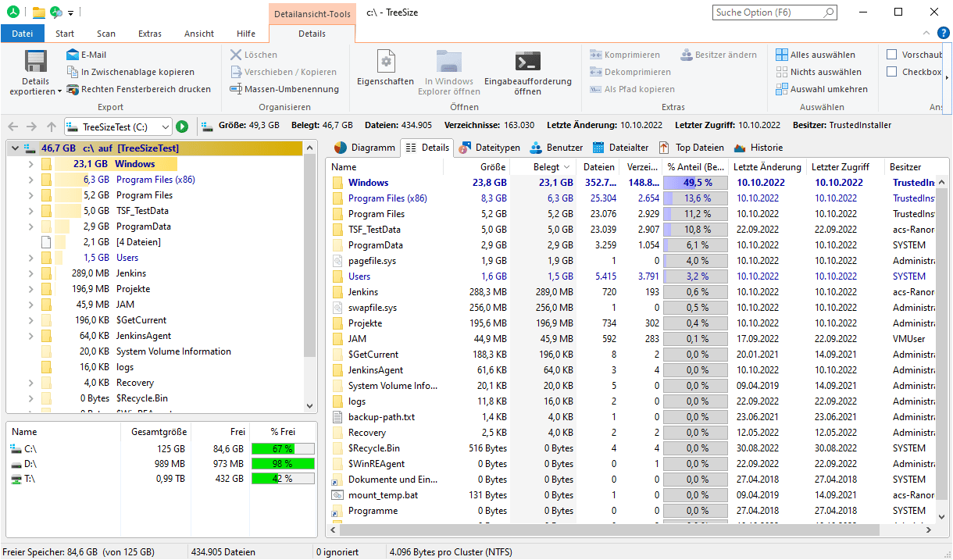Toggle the Checkbox option in ribbon
Image resolution: width=953 pixels, height=560 pixels.
coord(892,72)
